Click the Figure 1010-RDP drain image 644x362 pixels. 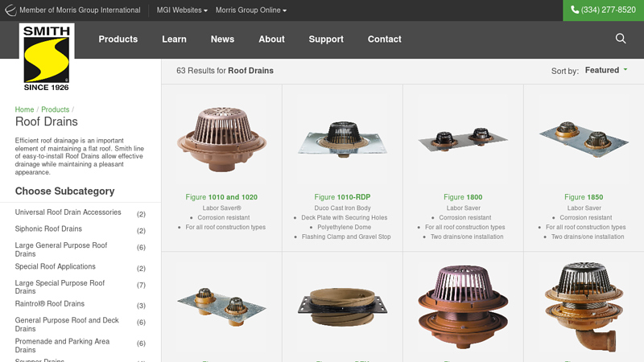343,139
